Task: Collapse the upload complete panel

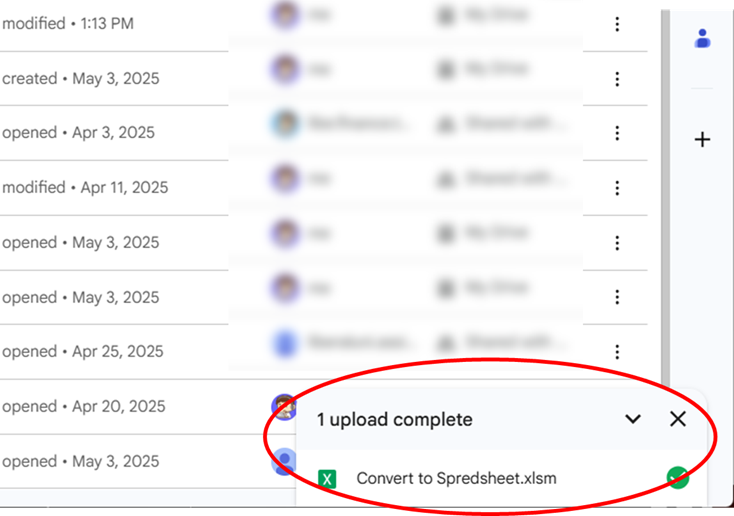Action: [633, 419]
